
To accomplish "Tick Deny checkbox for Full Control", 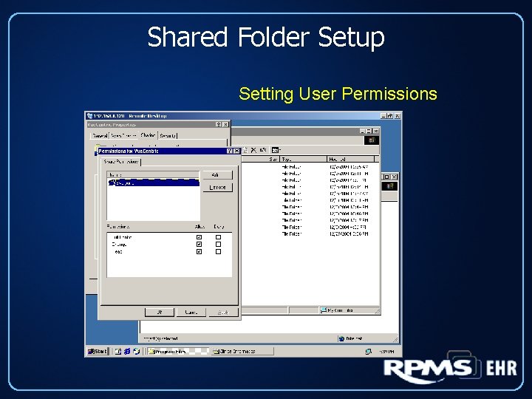I will click(218, 237).
